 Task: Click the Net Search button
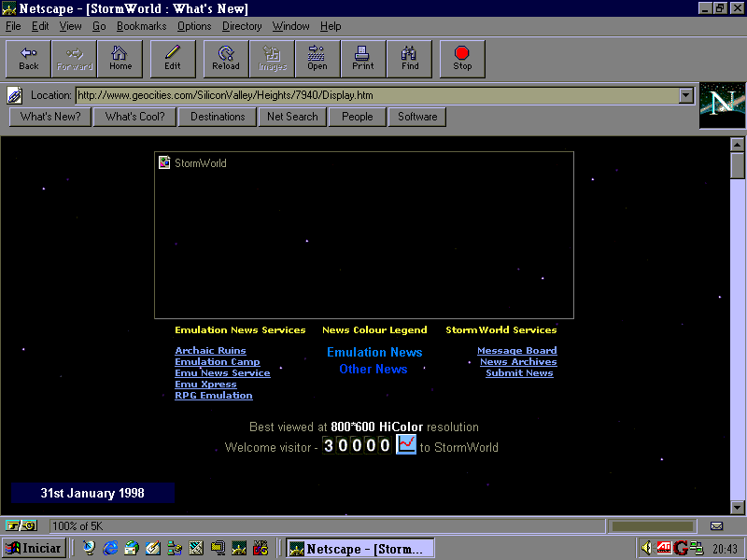coord(292,117)
